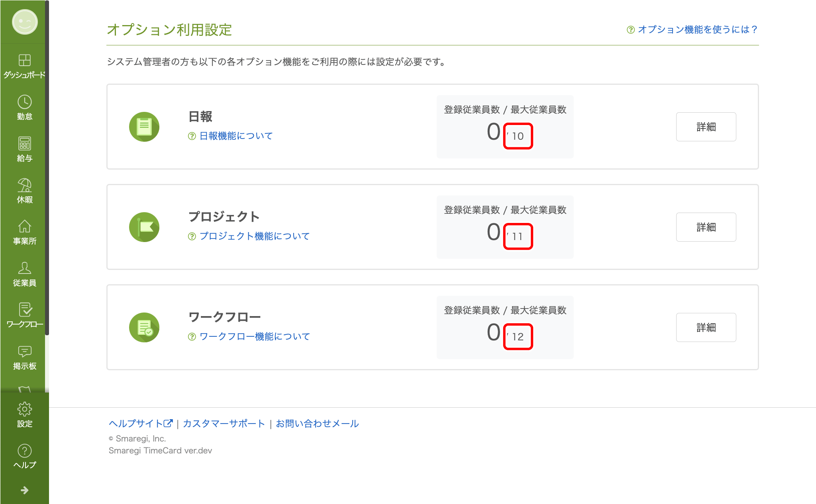This screenshot has width=816, height=504.
Task: Open the 従業員 person icon
Action: [x=25, y=268]
